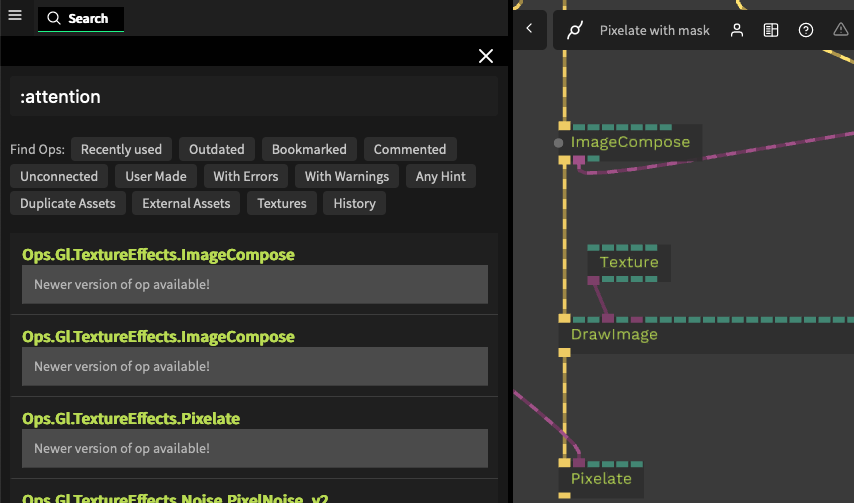Filter by Textures

pos(282,203)
